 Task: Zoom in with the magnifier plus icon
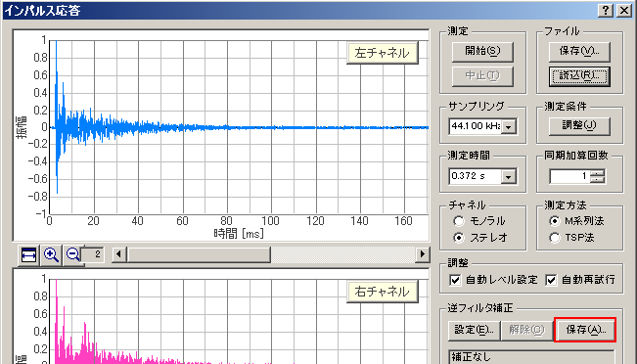(x=51, y=255)
